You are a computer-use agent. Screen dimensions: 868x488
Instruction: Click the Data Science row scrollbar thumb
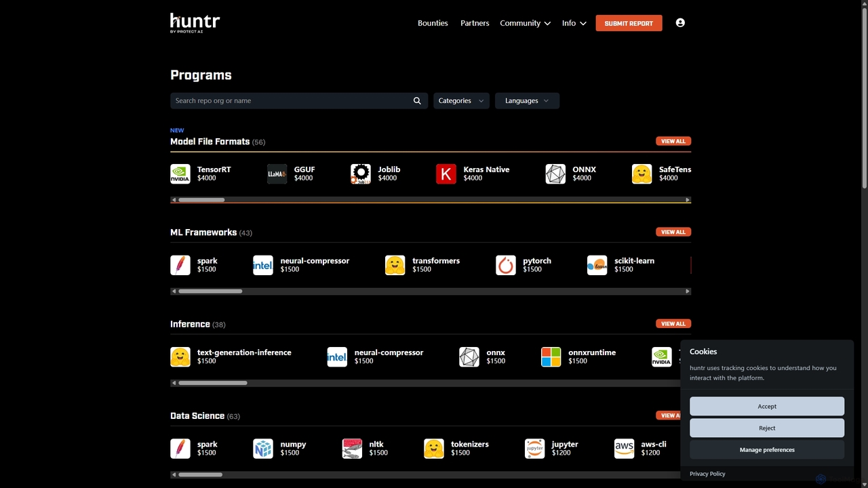point(200,474)
